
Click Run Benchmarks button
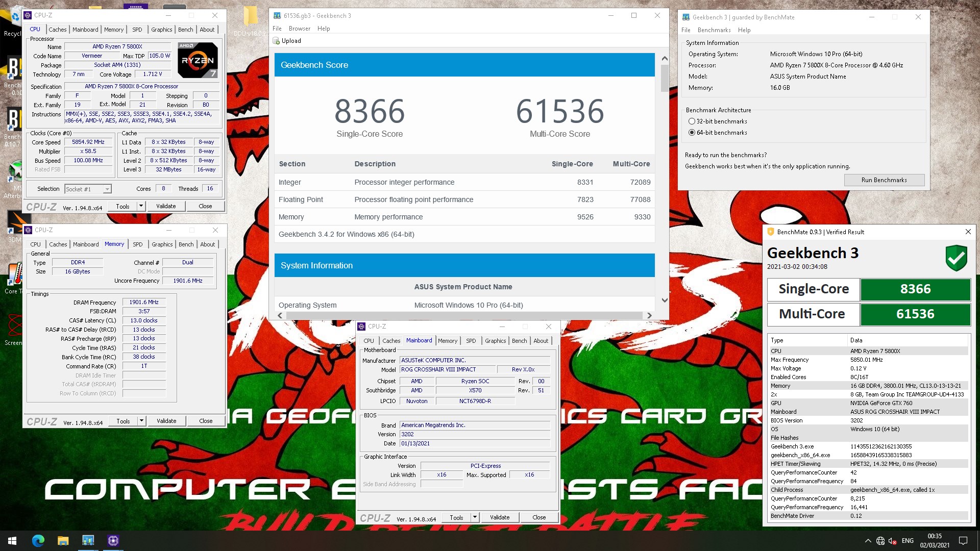tap(884, 180)
